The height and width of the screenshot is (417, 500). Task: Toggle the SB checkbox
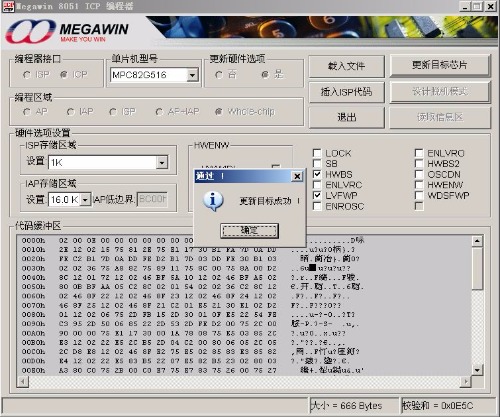point(317,164)
